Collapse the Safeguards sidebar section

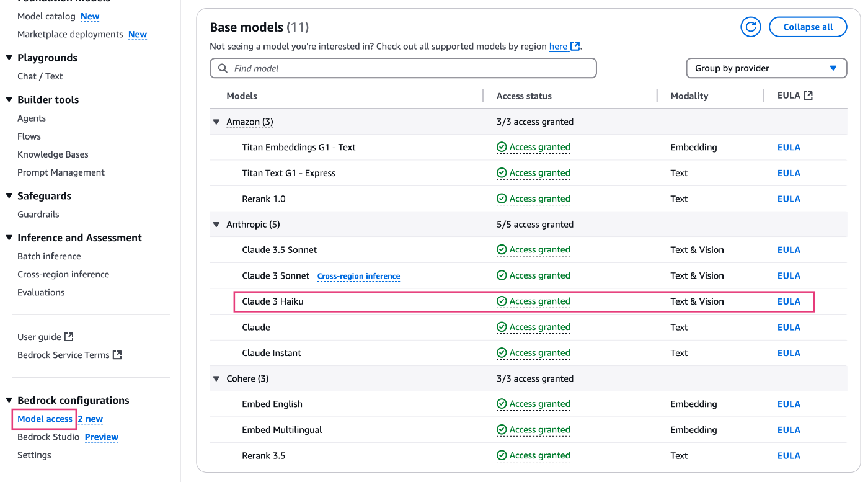[9, 195]
